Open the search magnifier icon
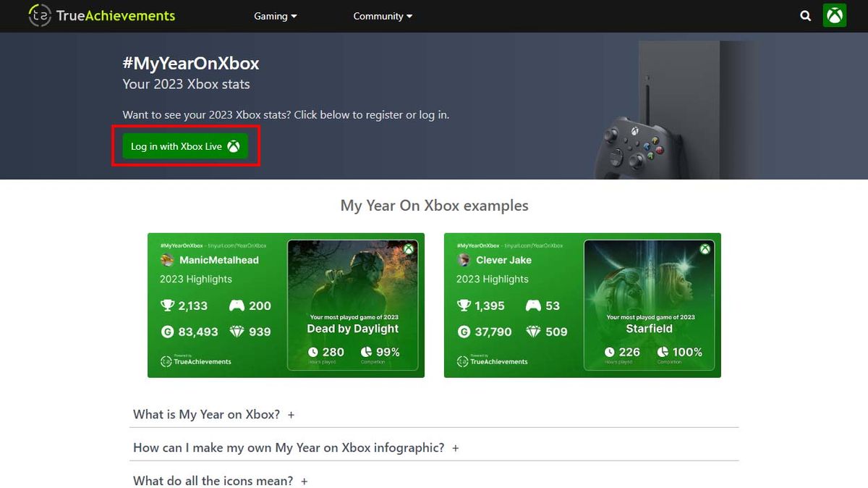This screenshot has height=488, width=868. pyautogui.click(x=806, y=16)
